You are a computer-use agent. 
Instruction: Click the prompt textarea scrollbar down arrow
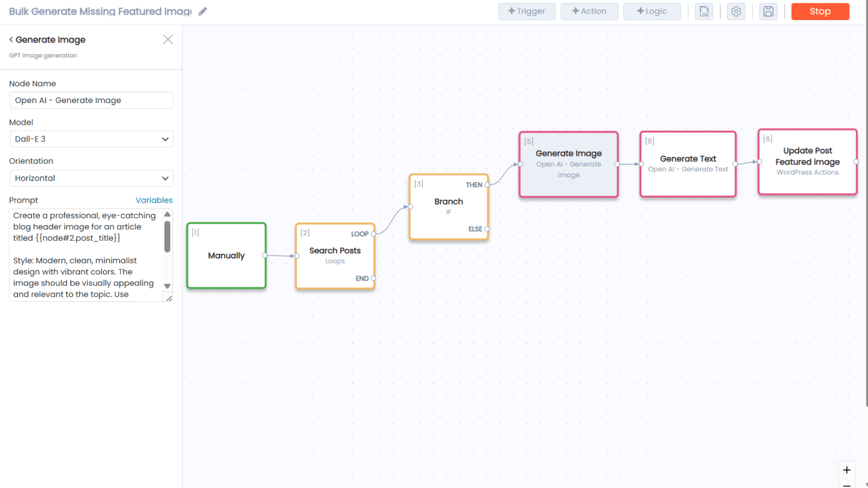tap(168, 286)
